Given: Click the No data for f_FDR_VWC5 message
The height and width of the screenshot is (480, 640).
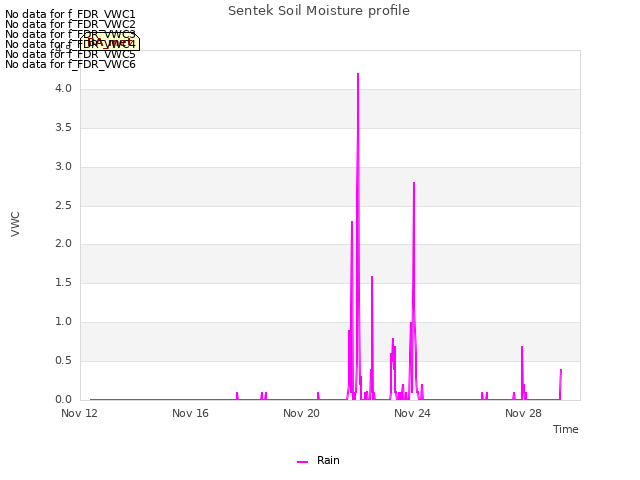Looking at the screenshot, I should (70, 54).
